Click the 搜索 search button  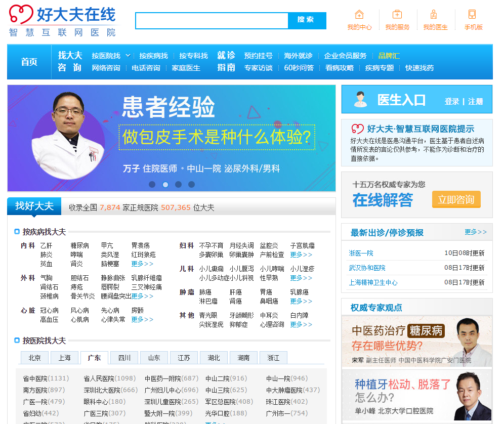tap(307, 20)
